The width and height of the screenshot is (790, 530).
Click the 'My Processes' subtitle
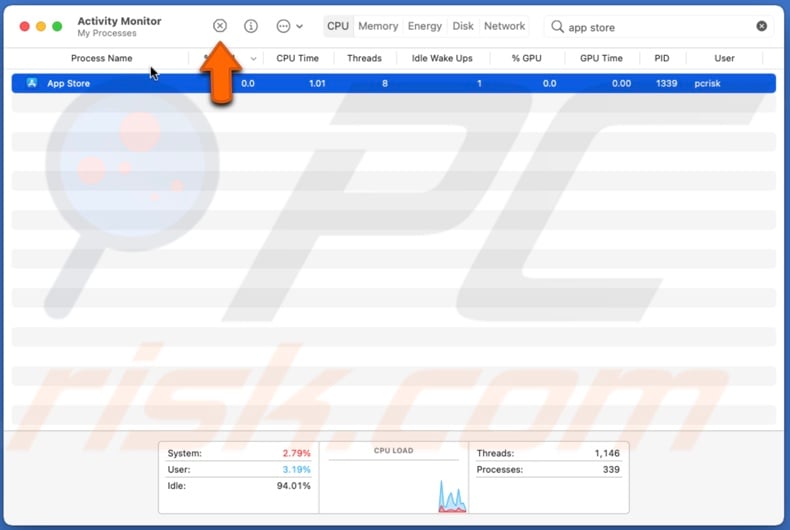[x=107, y=33]
